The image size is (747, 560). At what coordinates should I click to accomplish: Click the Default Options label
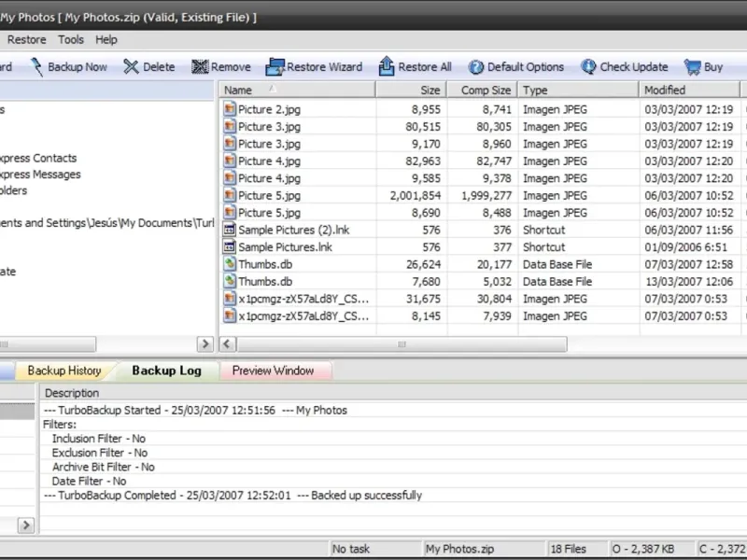pyautogui.click(x=526, y=67)
